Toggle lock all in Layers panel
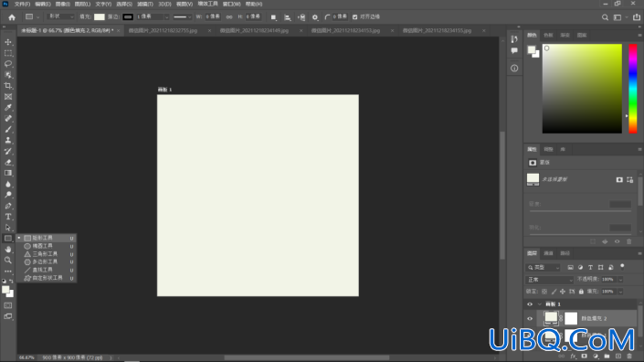The height and width of the screenshot is (362, 644). pyautogui.click(x=581, y=292)
